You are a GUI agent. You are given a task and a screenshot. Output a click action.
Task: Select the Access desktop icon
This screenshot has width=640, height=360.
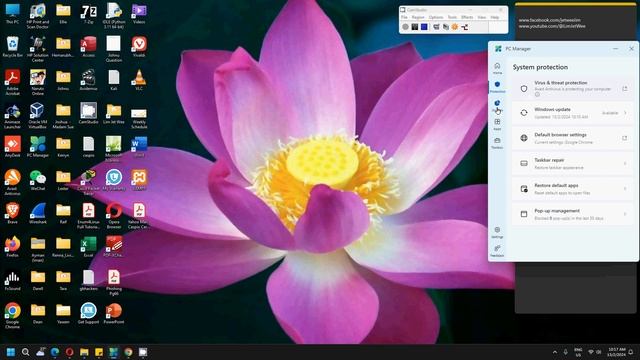pyautogui.click(x=89, y=47)
